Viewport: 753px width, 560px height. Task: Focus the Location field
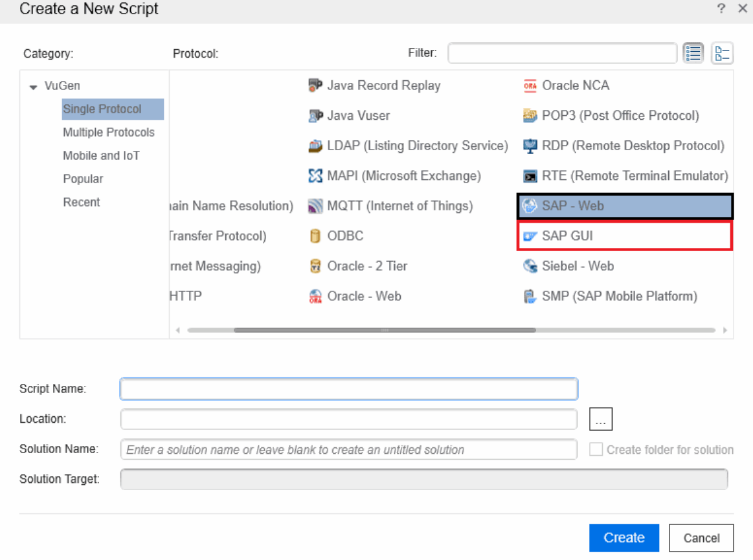pyautogui.click(x=348, y=420)
